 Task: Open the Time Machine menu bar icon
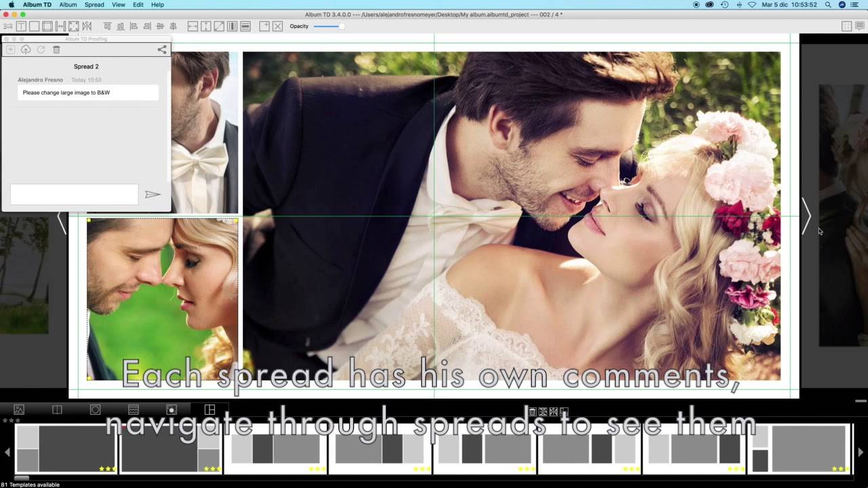[724, 5]
